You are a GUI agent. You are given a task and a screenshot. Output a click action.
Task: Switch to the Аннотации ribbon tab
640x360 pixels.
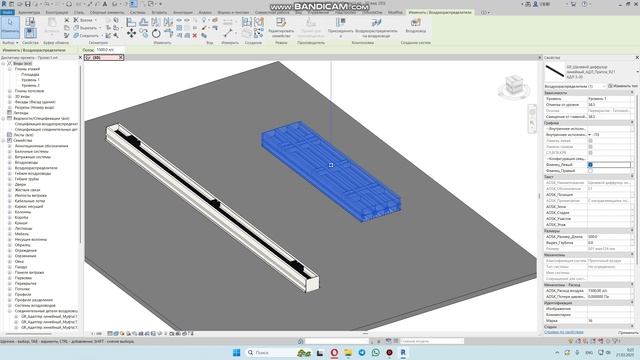[x=183, y=12]
